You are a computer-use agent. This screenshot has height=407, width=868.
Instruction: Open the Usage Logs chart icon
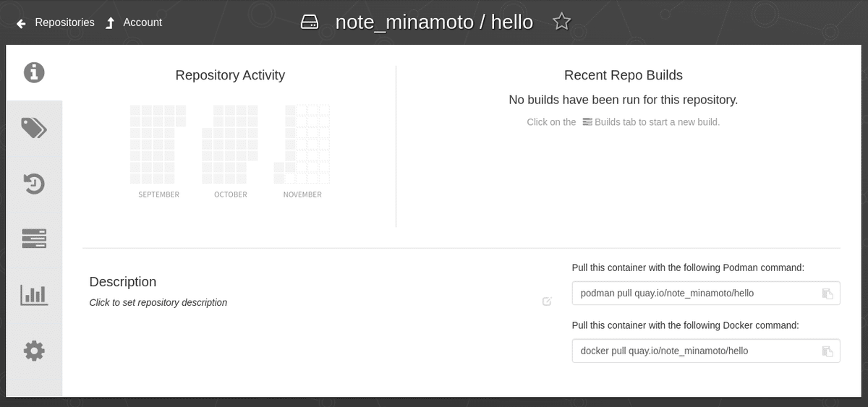point(34,295)
